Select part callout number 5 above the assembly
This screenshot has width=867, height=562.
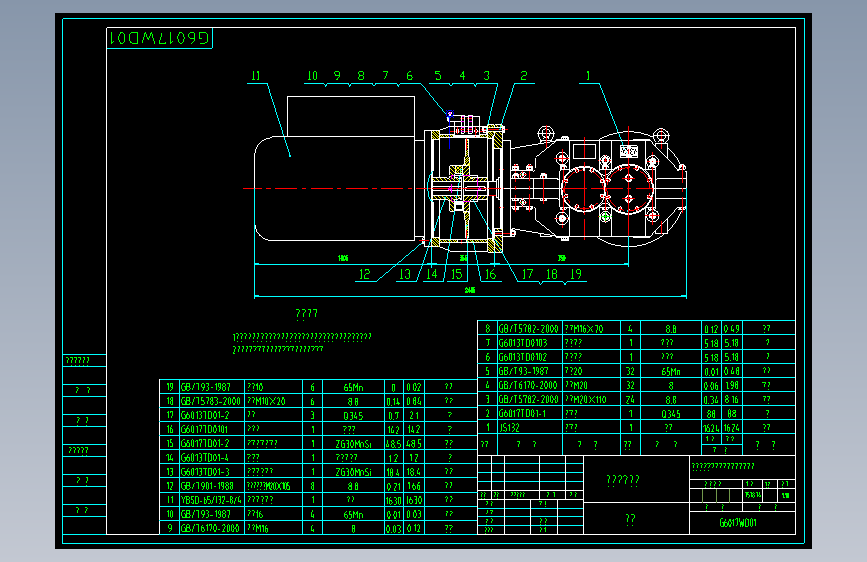click(x=438, y=75)
